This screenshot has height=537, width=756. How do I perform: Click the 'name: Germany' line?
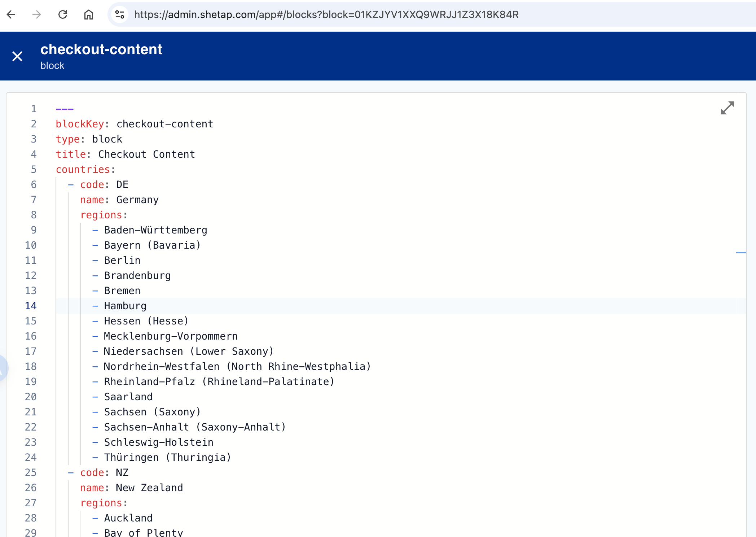click(x=119, y=200)
